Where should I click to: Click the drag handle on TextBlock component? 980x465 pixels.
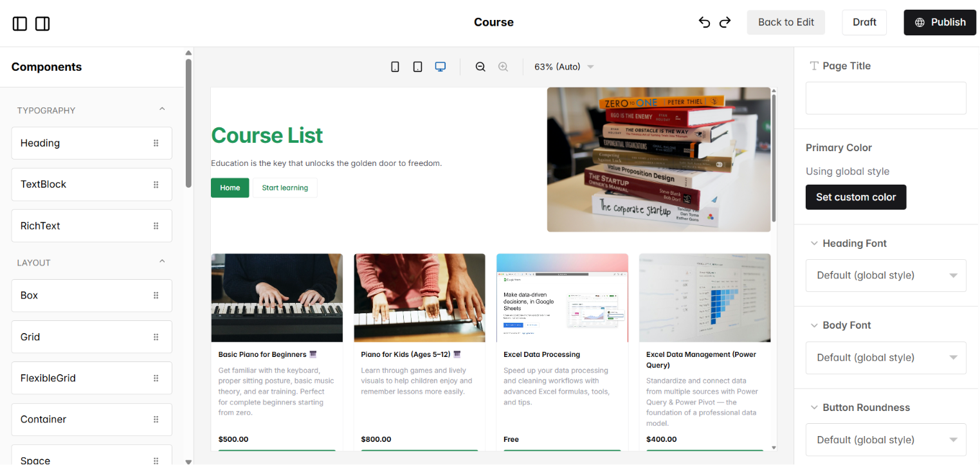coord(156,185)
